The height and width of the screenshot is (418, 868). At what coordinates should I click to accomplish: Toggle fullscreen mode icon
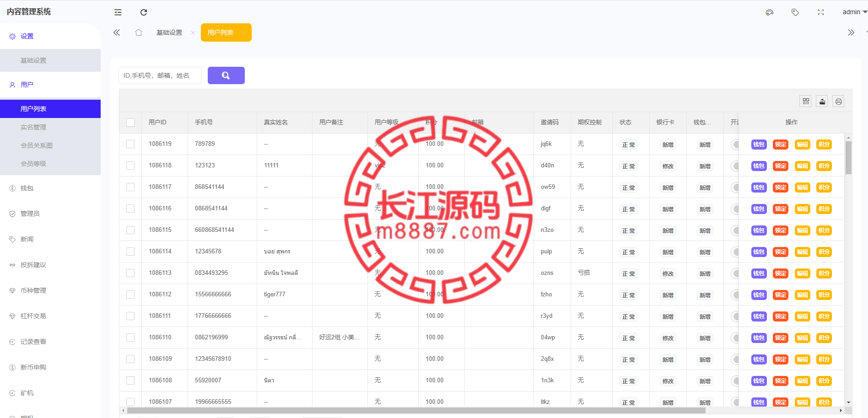[821, 12]
